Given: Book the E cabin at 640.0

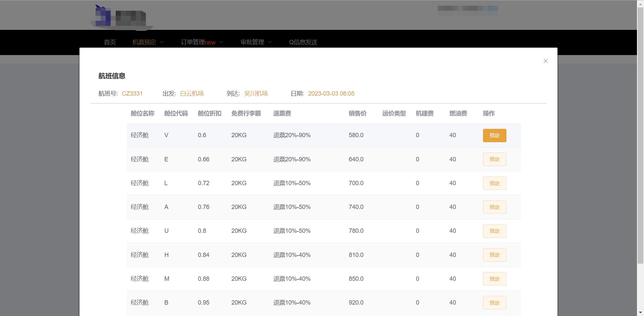Looking at the screenshot, I should pyautogui.click(x=494, y=159).
